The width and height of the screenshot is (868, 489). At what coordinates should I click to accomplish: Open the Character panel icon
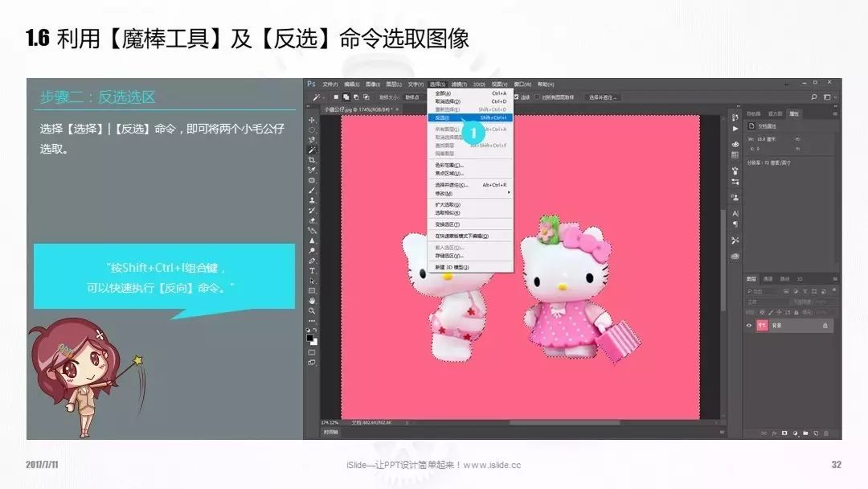[735, 213]
